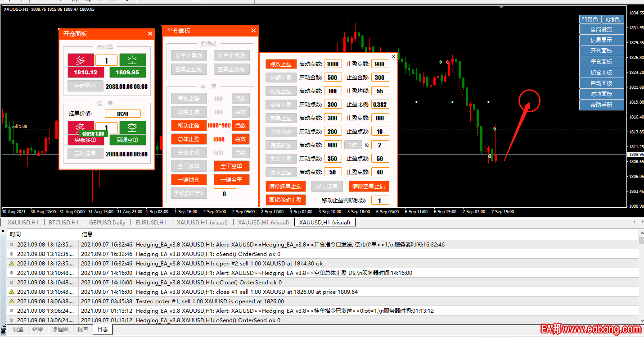Image resolution: width=644 pixels, height=338 pixels.
Task: Open the 加仓面板 panel from side menu
Action: (x=601, y=73)
